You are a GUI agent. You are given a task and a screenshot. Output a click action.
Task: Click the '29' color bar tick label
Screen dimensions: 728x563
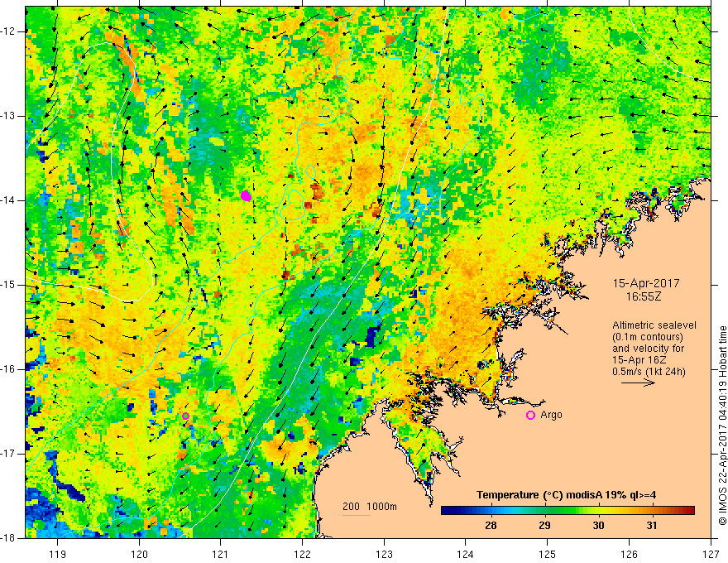pyautogui.click(x=544, y=526)
